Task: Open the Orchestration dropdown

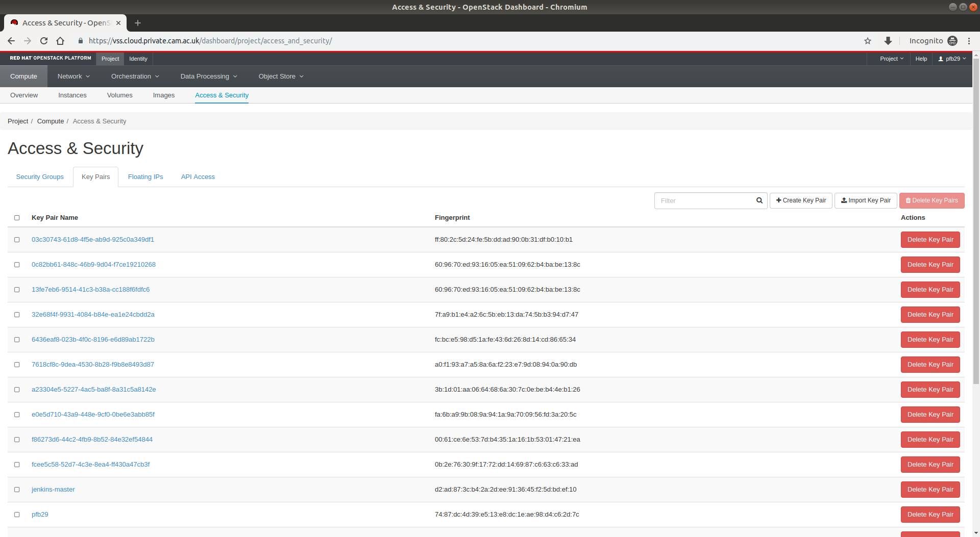Action: pos(135,76)
